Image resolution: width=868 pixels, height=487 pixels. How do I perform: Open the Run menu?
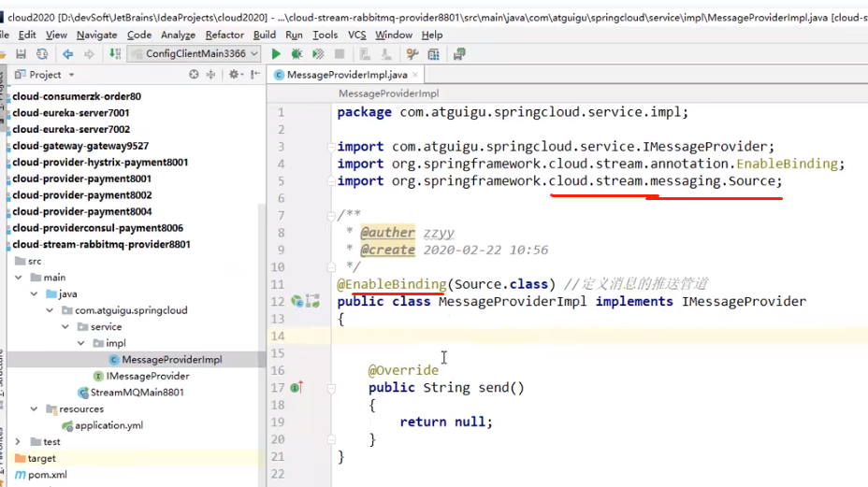click(294, 35)
